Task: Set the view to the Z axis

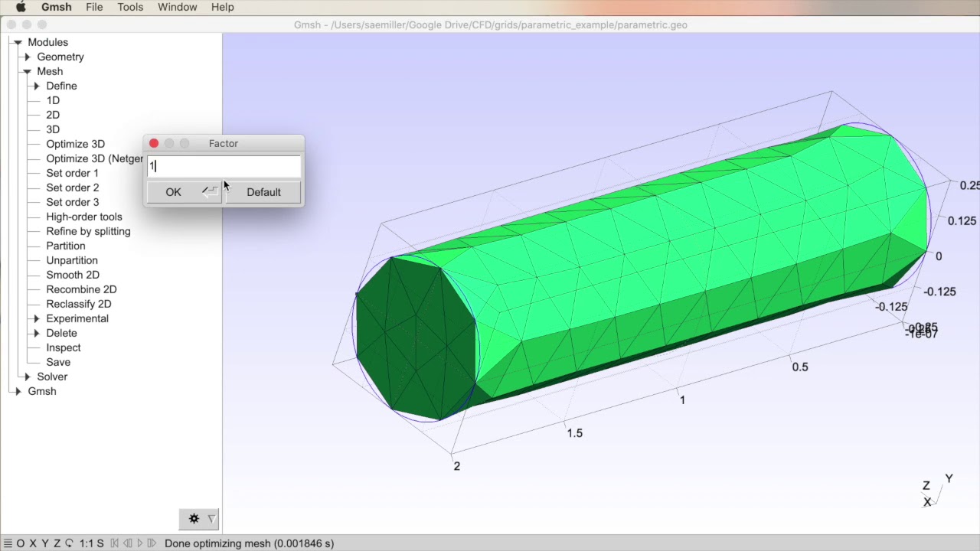Action: [x=57, y=543]
